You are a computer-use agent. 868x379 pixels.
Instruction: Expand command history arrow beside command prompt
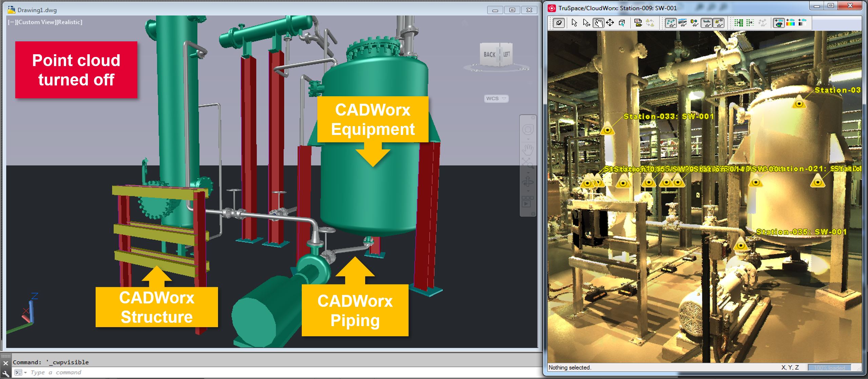(x=25, y=373)
